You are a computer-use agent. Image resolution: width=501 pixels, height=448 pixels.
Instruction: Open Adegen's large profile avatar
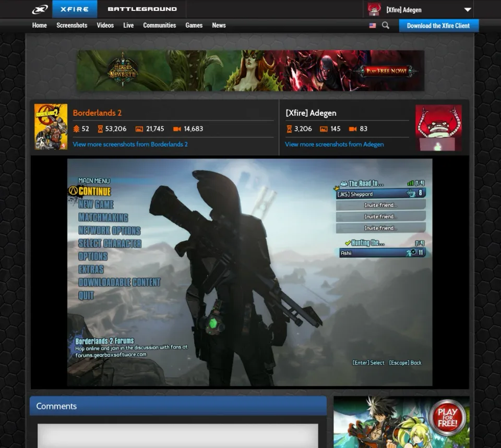tap(439, 128)
